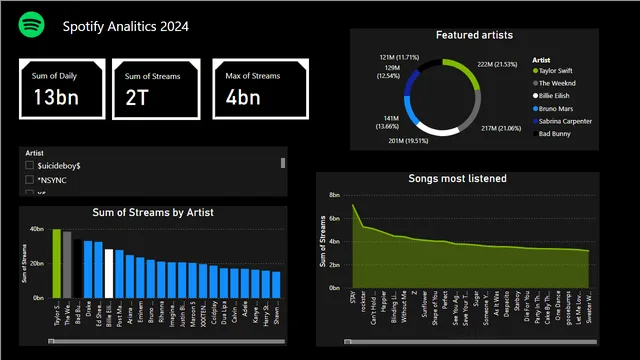Image resolution: width=640 pixels, height=360 pixels.
Task: Click the Sugar song label
Action: click(476, 299)
